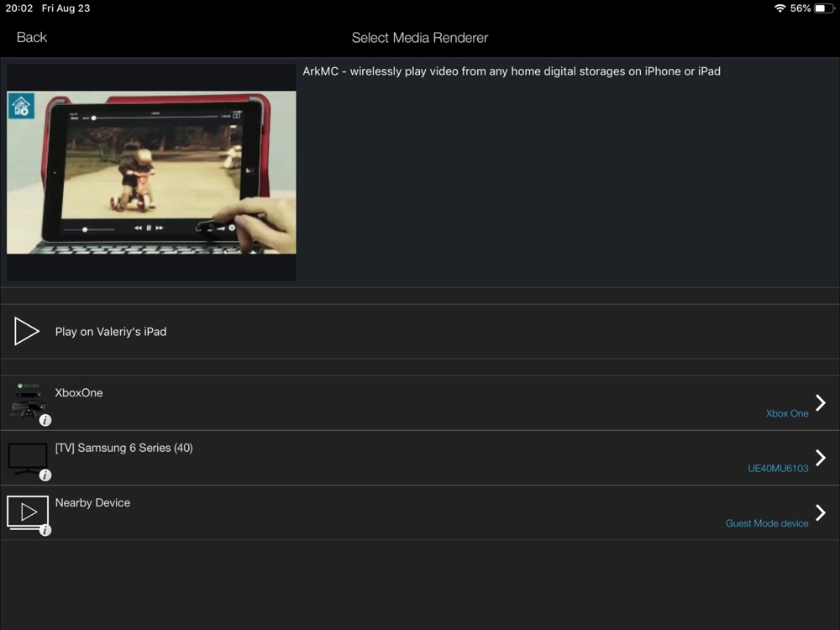Click the UE40MU6103 model label

pyautogui.click(x=778, y=468)
